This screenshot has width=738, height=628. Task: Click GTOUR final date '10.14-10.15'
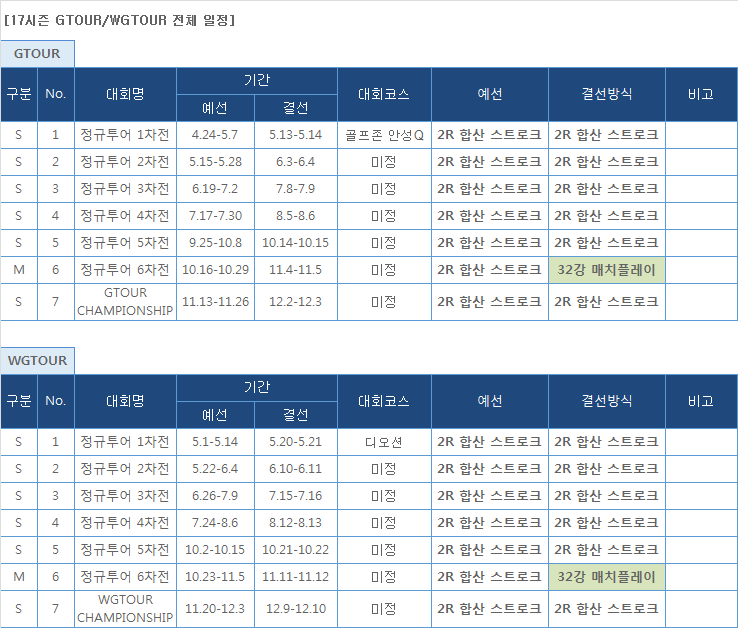click(x=296, y=243)
